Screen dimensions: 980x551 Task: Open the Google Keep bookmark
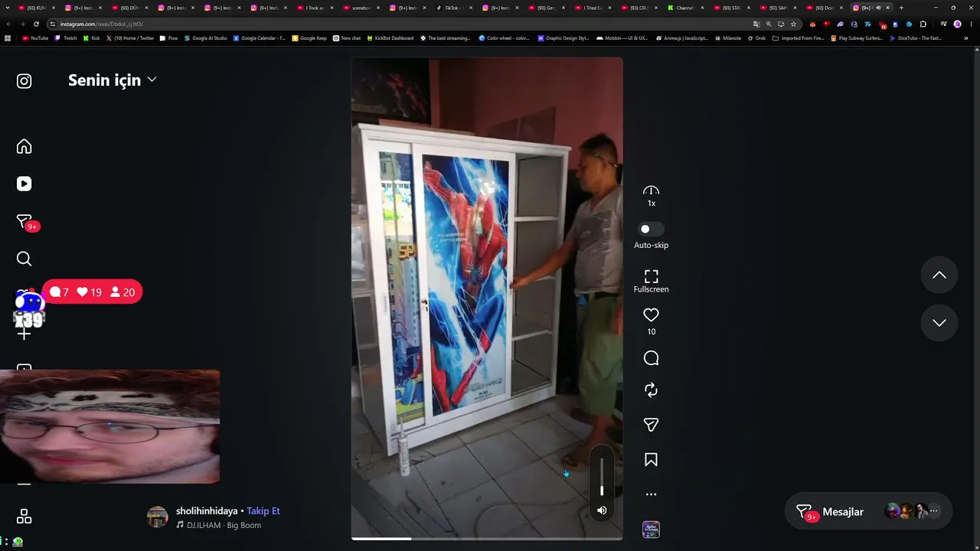(309, 38)
